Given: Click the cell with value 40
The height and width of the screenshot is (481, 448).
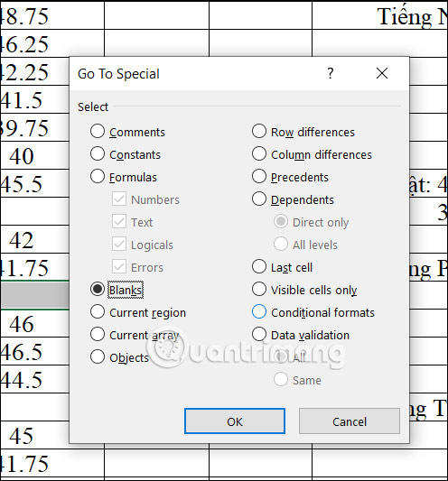Looking at the screenshot, I should [34, 155].
